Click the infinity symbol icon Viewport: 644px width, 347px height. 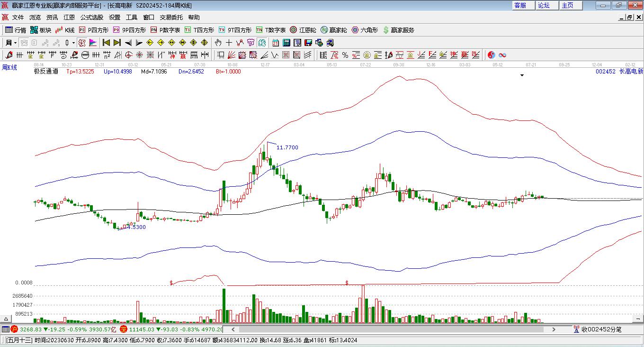pyautogui.click(x=502, y=55)
